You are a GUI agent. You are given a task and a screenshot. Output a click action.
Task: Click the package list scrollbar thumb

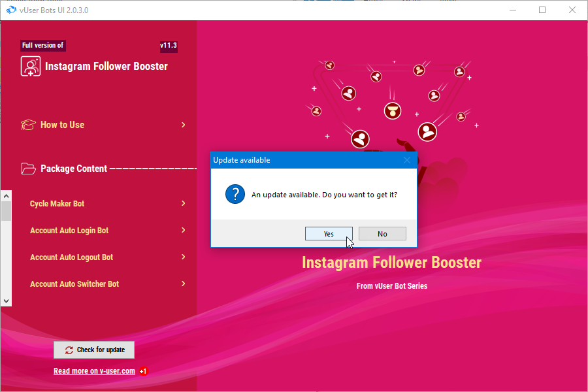pyautogui.click(x=6, y=211)
